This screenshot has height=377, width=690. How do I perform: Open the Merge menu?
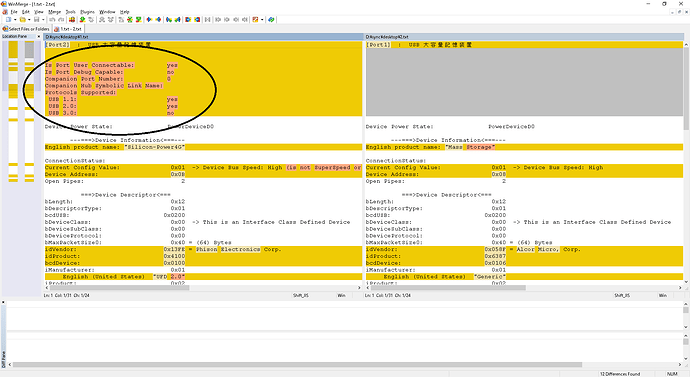coord(55,12)
